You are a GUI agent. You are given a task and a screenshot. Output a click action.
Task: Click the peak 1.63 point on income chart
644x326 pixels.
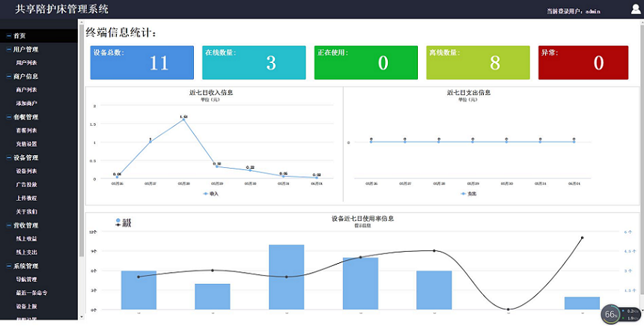pos(183,120)
